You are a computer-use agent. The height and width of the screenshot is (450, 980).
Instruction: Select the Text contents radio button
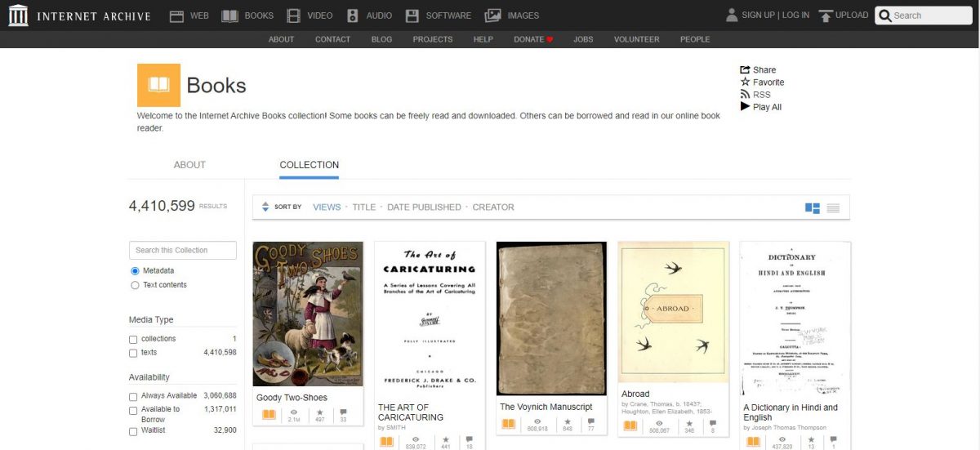pos(136,285)
